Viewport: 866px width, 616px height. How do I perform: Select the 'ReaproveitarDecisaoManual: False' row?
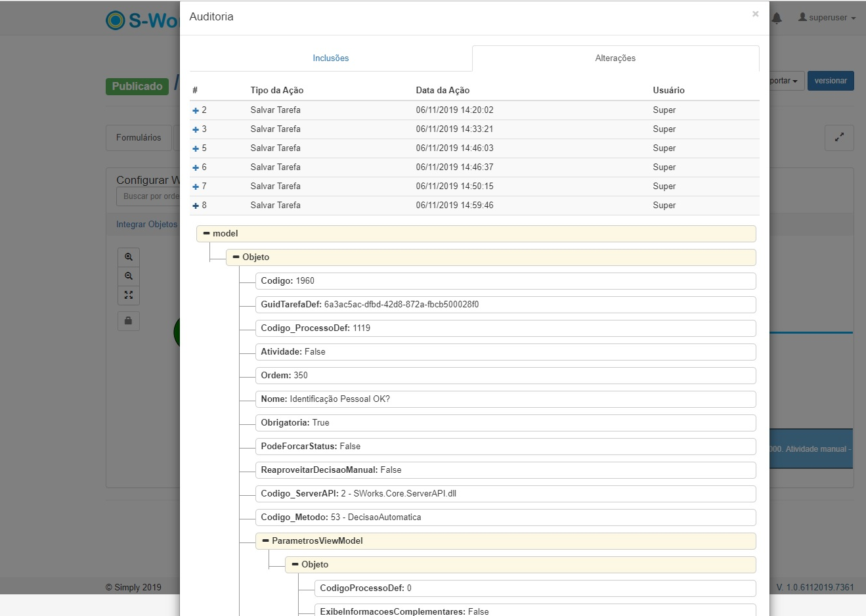pos(506,470)
